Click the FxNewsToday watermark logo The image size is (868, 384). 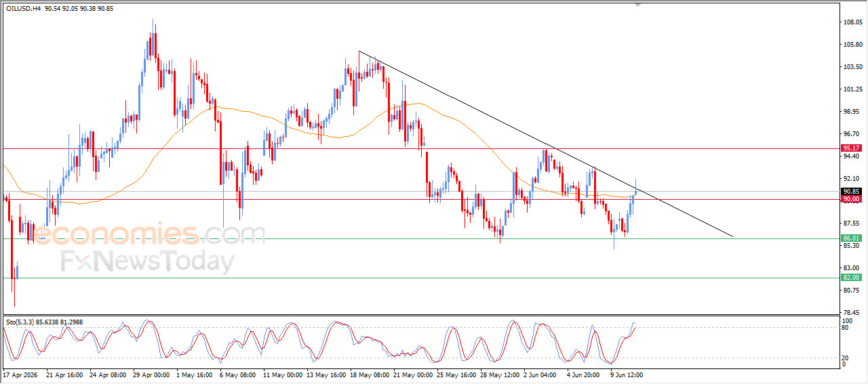click(x=147, y=261)
